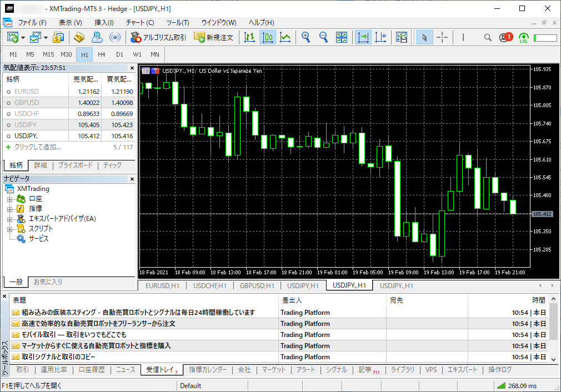
Task: Switch to お気に入り tab in navigator
Action: coord(48,282)
